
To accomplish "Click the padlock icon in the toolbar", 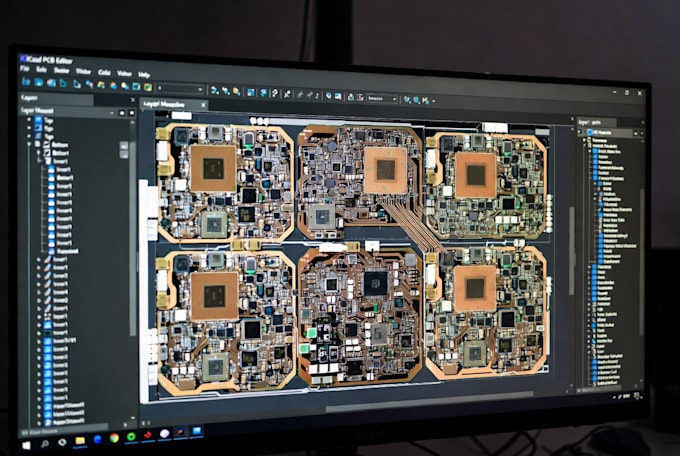I will pos(350,97).
